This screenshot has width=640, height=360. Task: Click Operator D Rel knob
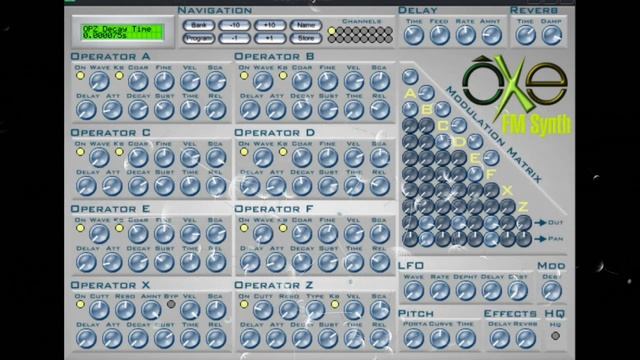coord(380,187)
